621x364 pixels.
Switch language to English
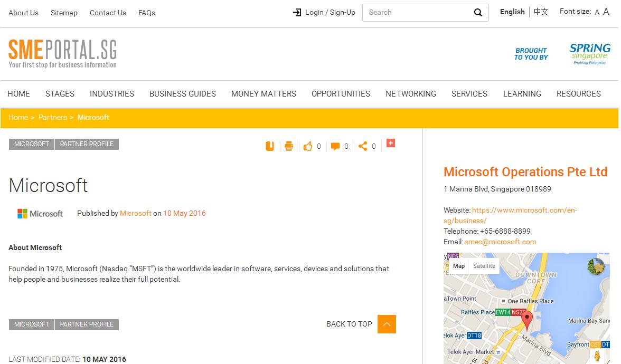512,12
